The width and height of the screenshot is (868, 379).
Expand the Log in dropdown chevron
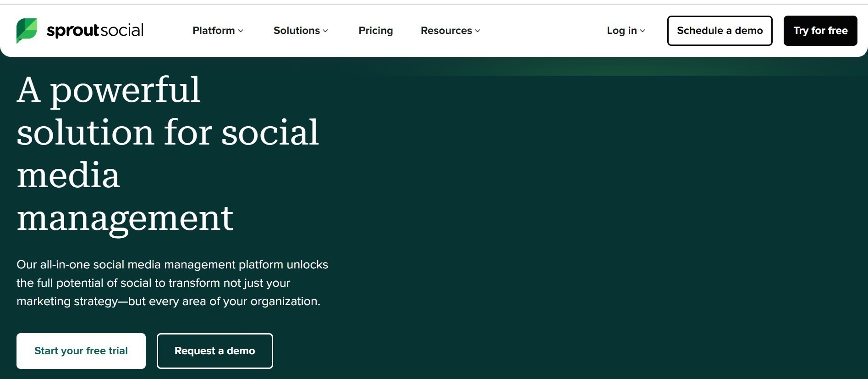(643, 31)
